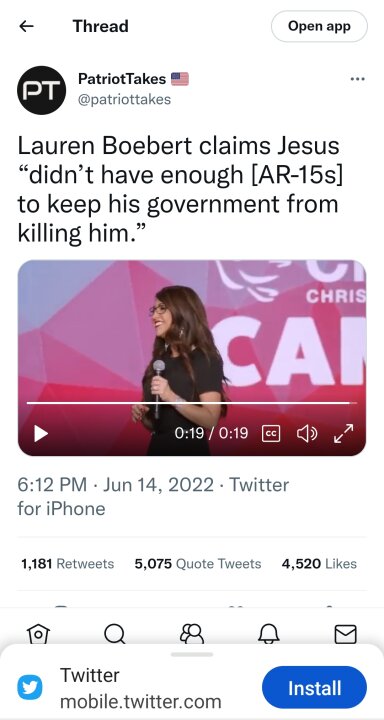The image size is (384, 720).
Task: Mute the video using the speaker icon
Action: [307, 433]
